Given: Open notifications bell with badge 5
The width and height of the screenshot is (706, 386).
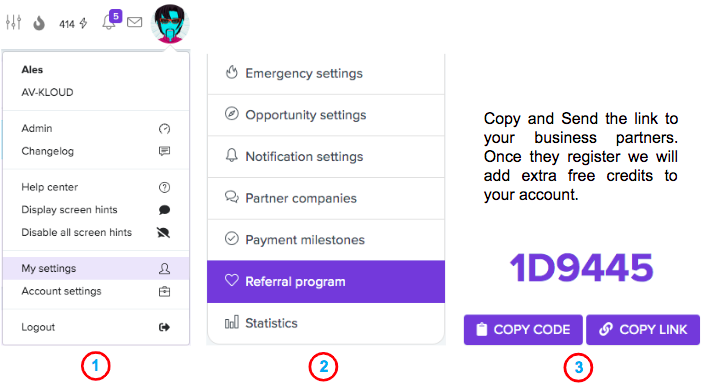Looking at the screenshot, I should pos(111,20).
